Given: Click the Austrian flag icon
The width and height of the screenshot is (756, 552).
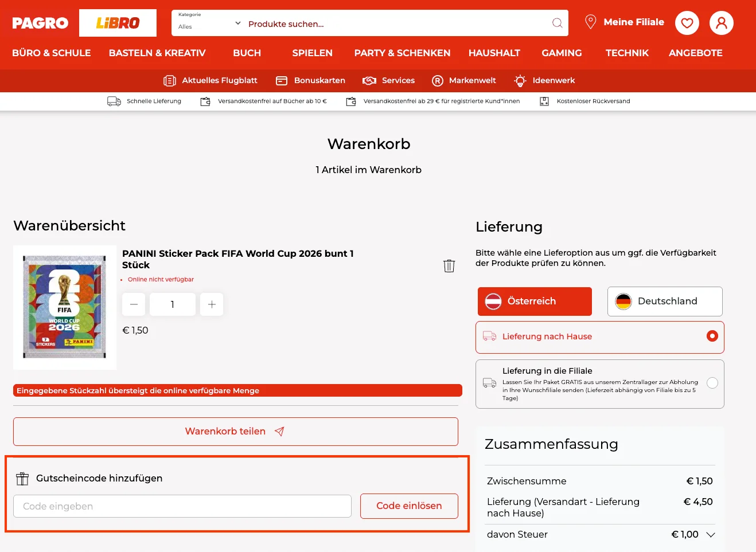Looking at the screenshot, I should pos(493,302).
